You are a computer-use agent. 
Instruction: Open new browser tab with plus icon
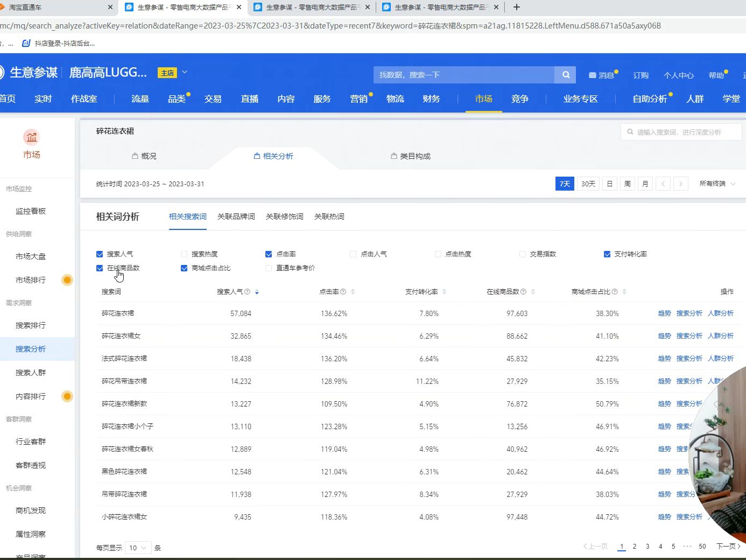point(517,7)
